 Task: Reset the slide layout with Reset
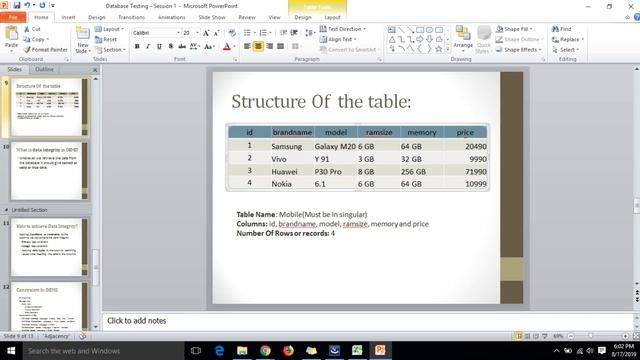pyautogui.click(x=106, y=39)
